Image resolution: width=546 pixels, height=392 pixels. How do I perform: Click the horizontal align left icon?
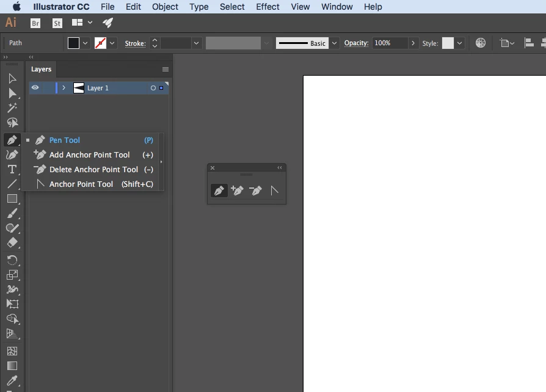tap(529, 43)
